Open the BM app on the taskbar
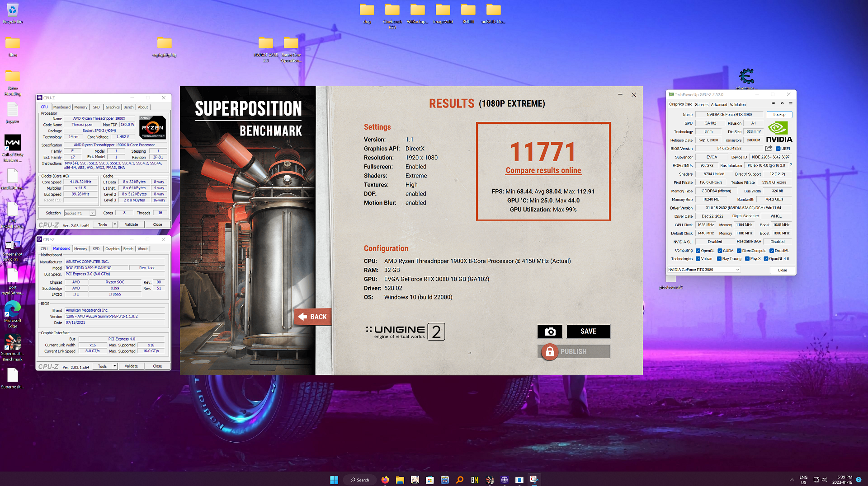Viewport: 868px width, 486px height. pyautogui.click(x=475, y=480)
